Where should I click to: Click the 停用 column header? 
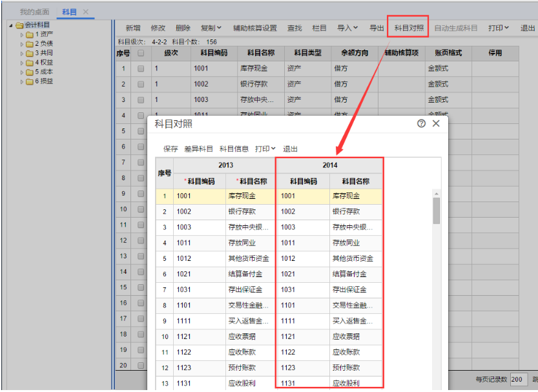[x=495, y=53]
